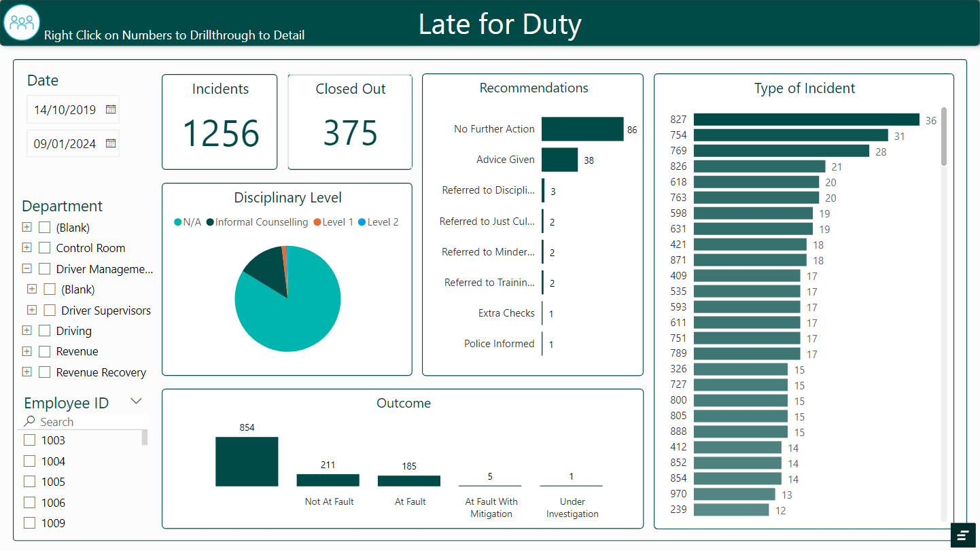
Task: Enable the Revenue Recovery department checkbox
Action: click(45, 372)
